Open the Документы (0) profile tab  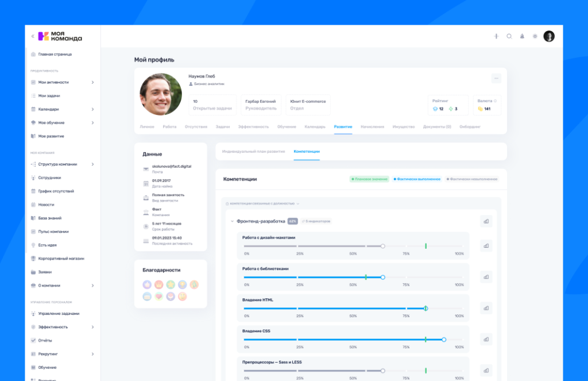pos(436,126)
